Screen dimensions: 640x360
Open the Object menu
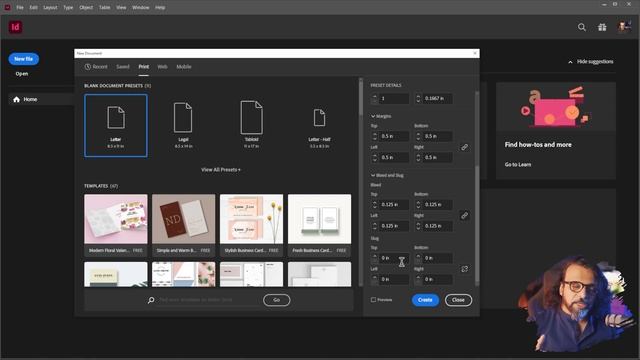tap(86, 7)
